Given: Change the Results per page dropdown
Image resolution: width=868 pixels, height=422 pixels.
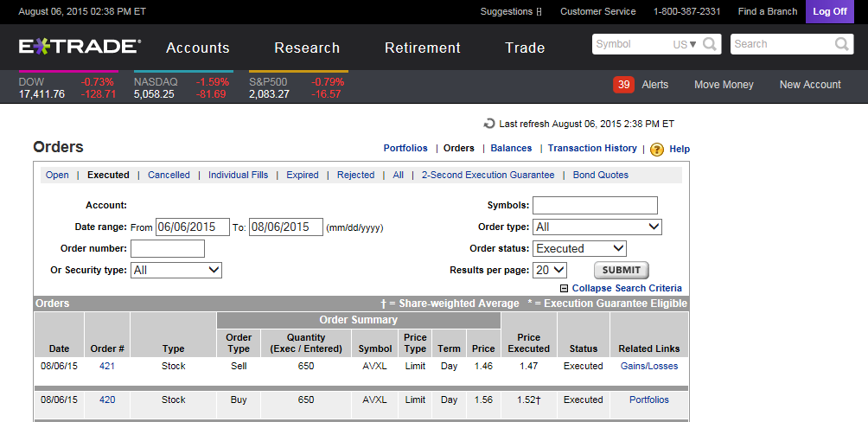Looking at the screenshot, I should [x=550, y=270].
